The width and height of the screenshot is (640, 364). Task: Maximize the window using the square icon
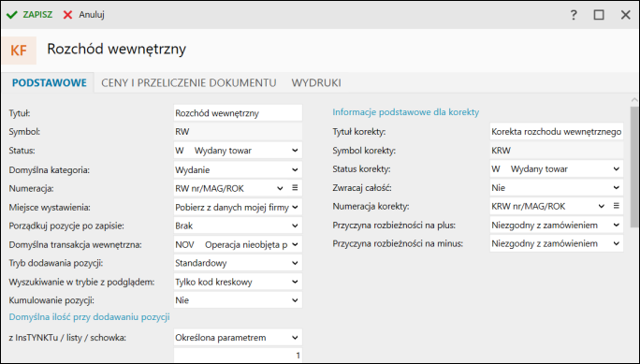[599, 15]
